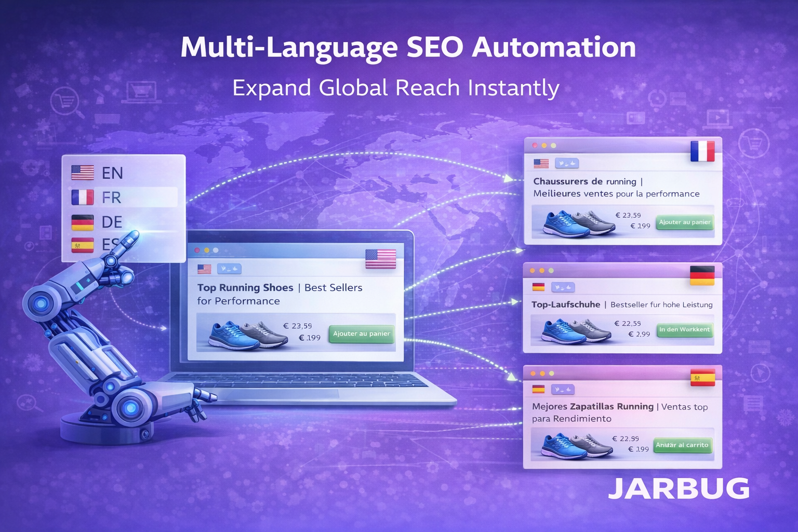Click Ajouter au panier on the French card

pos(684,222)
